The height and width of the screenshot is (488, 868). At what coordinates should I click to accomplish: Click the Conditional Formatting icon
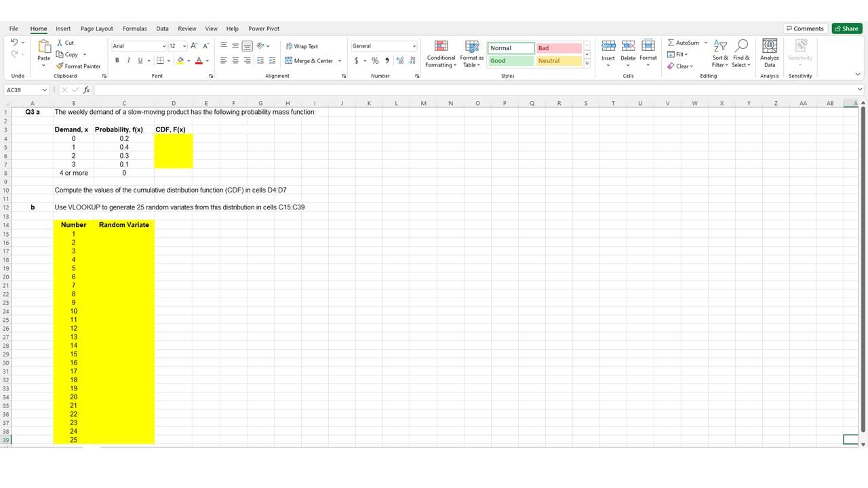(x=441, y=53)
